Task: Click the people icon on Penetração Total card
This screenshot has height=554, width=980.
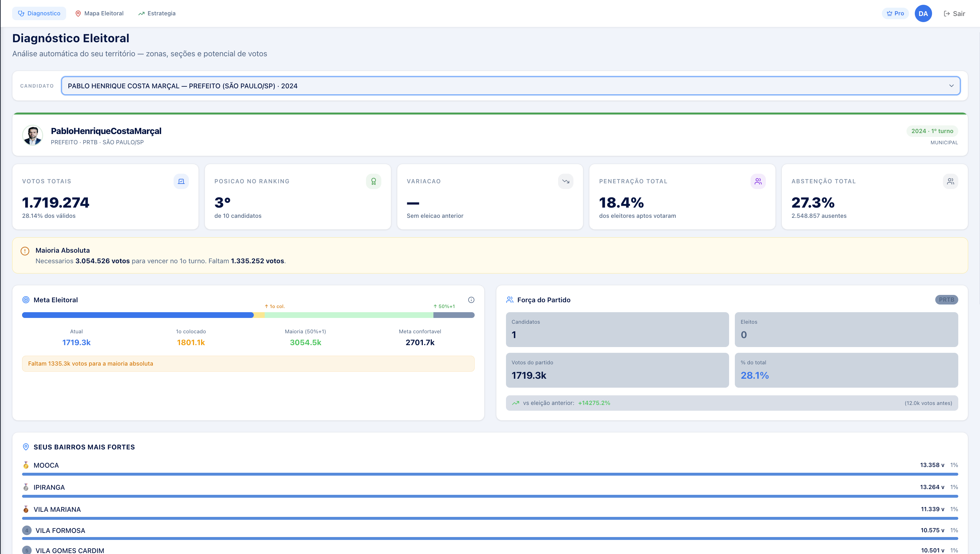Action: point(758,181)
